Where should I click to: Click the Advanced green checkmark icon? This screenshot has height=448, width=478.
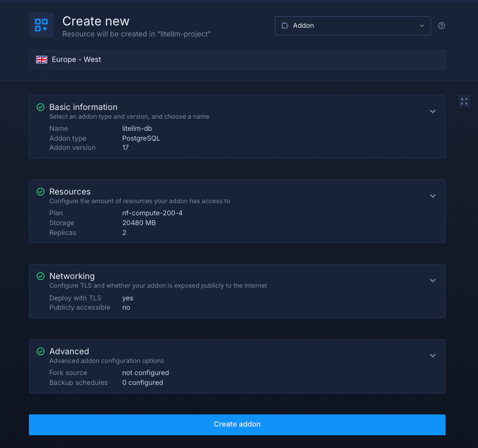click(x=41, y=351)
